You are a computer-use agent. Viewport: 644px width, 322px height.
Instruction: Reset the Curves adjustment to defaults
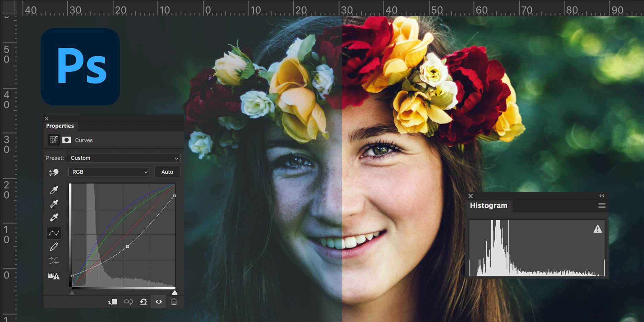click(143, 302)
